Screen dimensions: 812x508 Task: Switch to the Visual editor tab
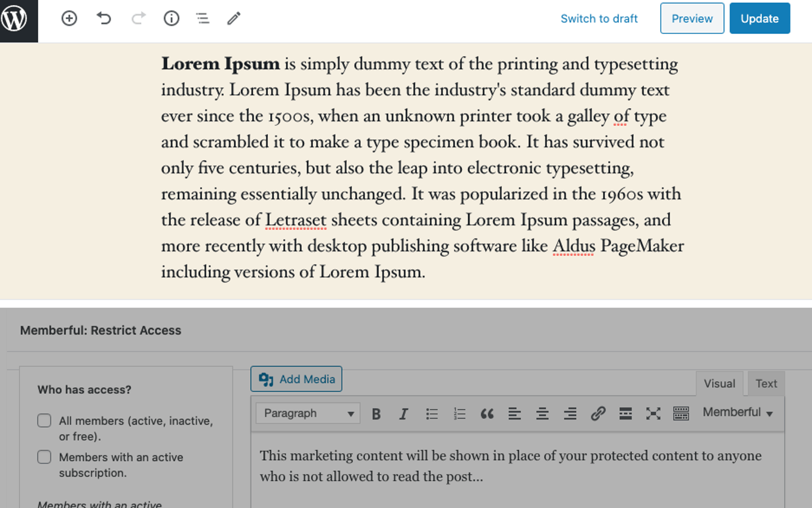(x=719, y=384)
